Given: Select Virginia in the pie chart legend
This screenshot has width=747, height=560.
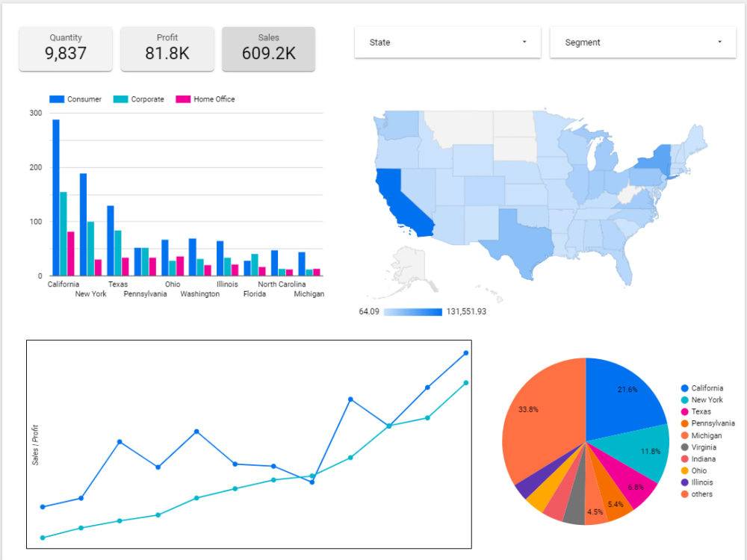Looking at the screenshot, I should click(x=684, y=447).
